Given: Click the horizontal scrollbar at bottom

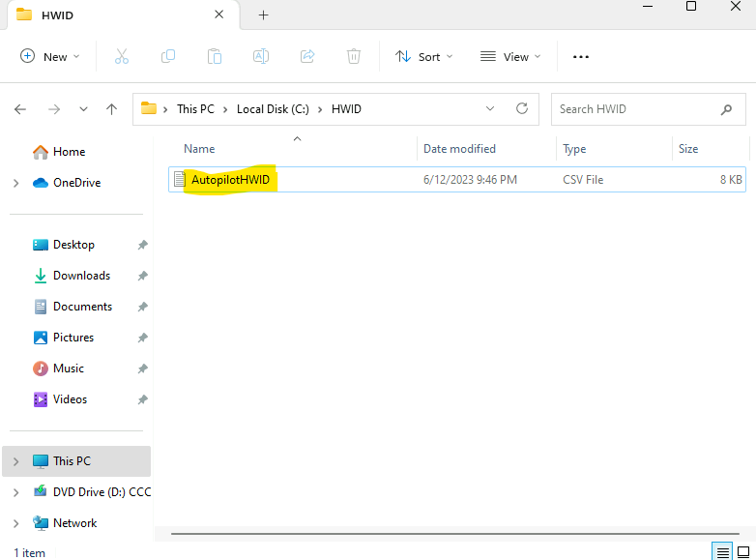Looking at the screenshot, I should coord(454,534).
